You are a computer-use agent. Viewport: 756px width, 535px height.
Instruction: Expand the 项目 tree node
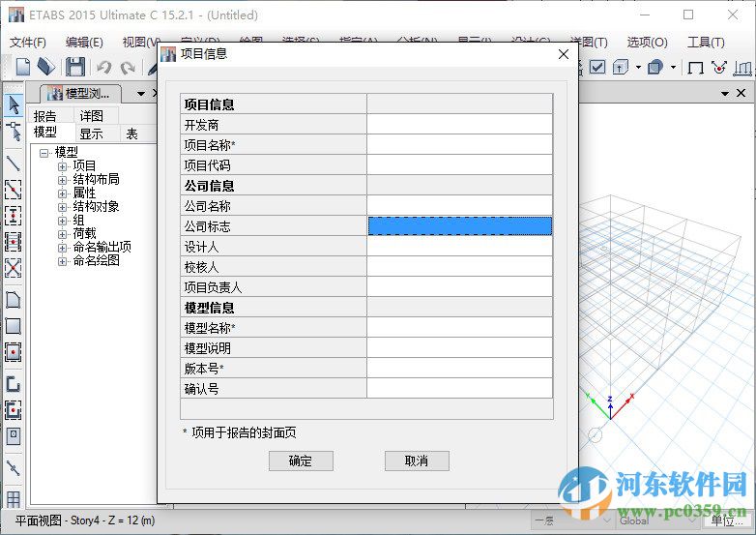pyautogui.click(x=62, y=166)
